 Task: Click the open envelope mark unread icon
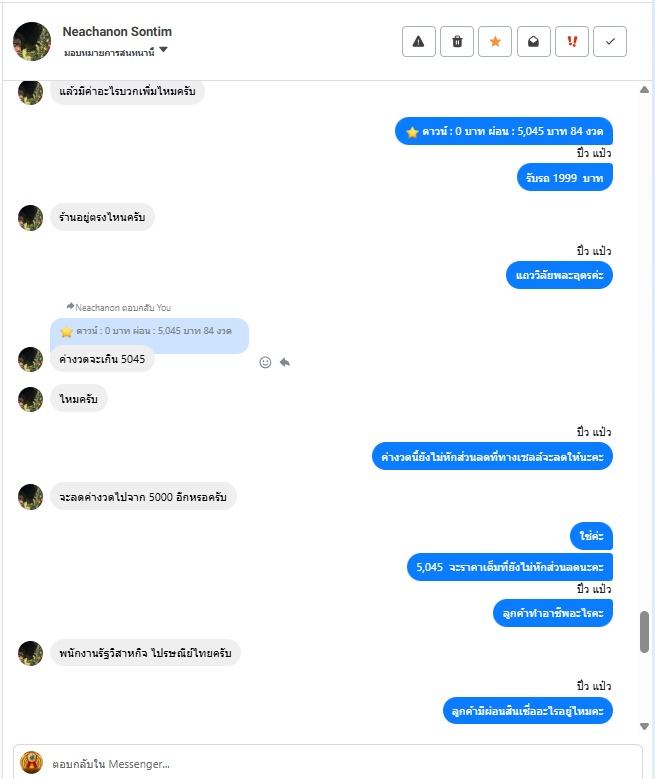[x=533, y=42]
